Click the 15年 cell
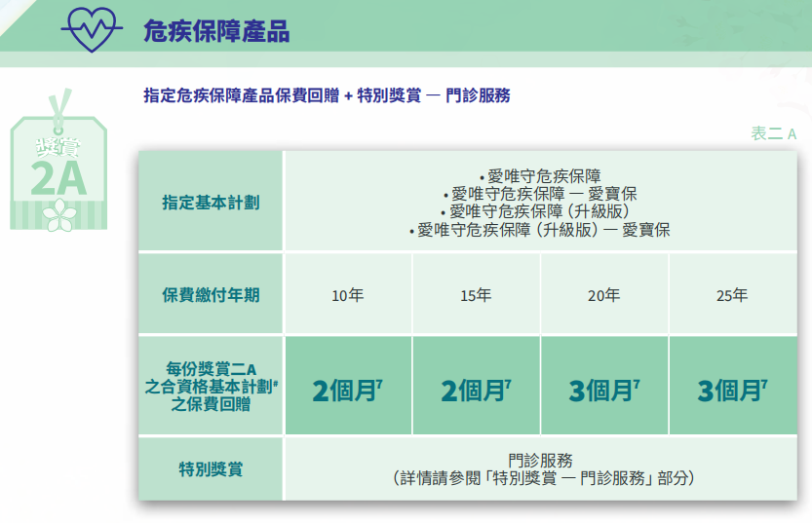This screenshot has height=523, width=812. coord(476,295)
